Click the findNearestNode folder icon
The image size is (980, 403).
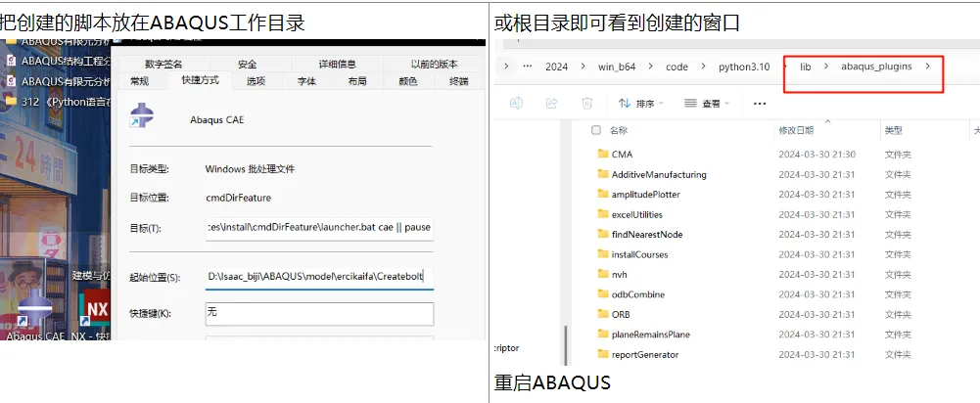602,235
